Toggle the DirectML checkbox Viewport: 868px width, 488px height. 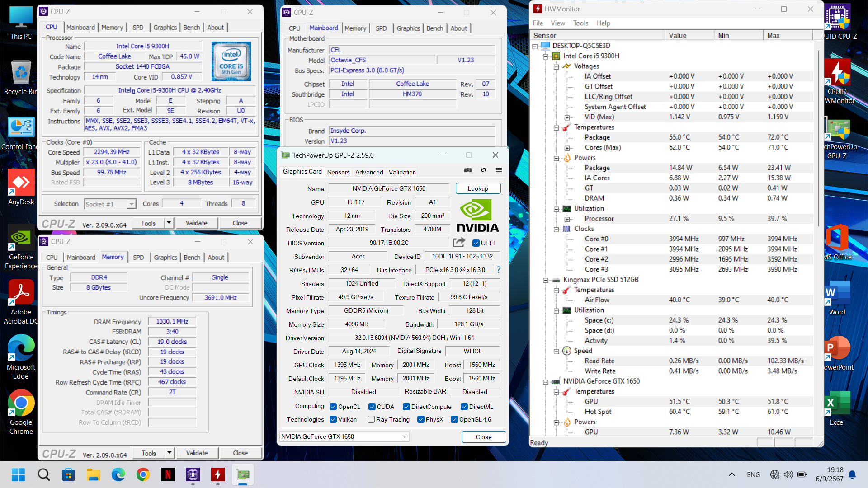(464, 407)
